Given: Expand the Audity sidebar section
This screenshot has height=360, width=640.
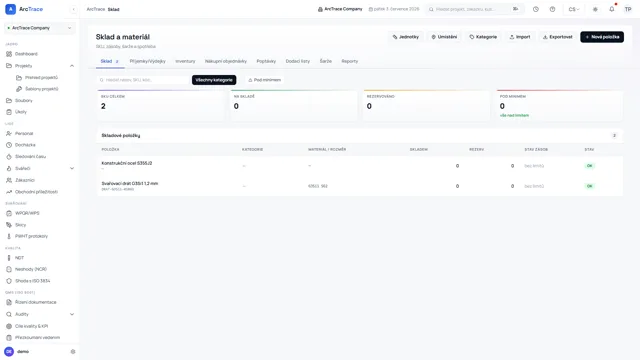Looking at the screenshot, I should [x=72, y=314].
